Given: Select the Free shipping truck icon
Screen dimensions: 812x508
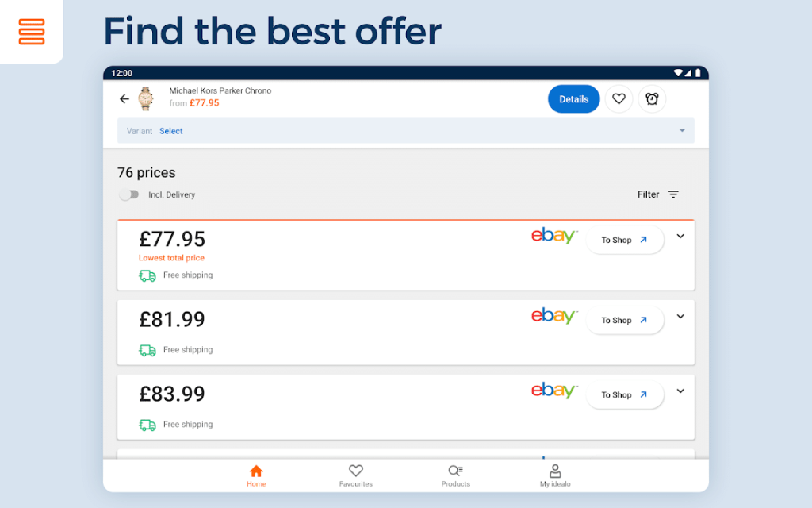Looking at the screenshot, I should 146,275.
